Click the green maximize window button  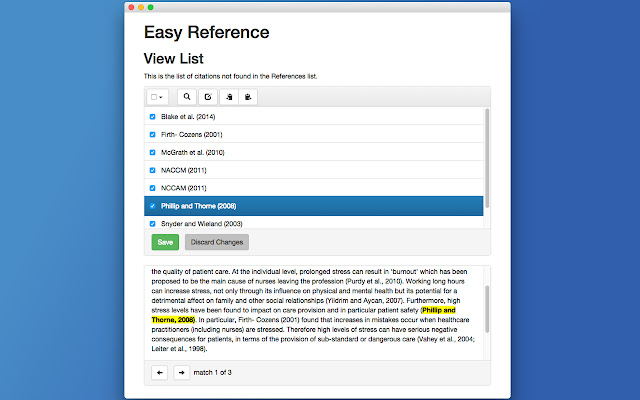coord(151,7)
